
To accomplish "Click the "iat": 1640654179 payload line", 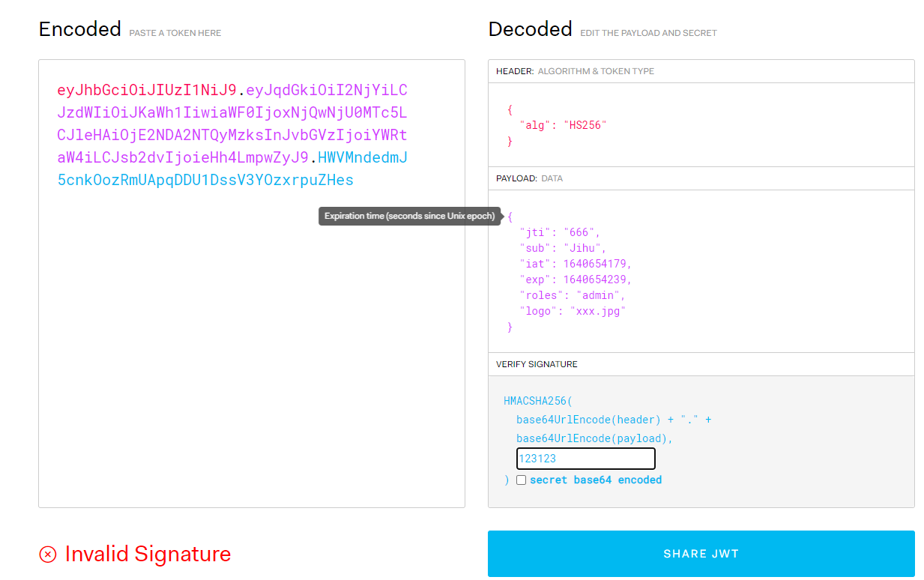I will pyautogui.click(x=576, y=264).
